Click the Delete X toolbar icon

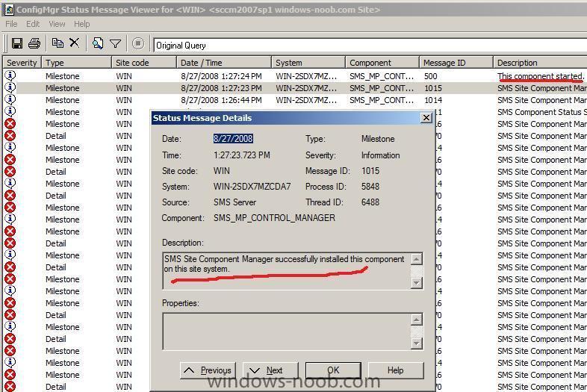(x=75, y=43)
